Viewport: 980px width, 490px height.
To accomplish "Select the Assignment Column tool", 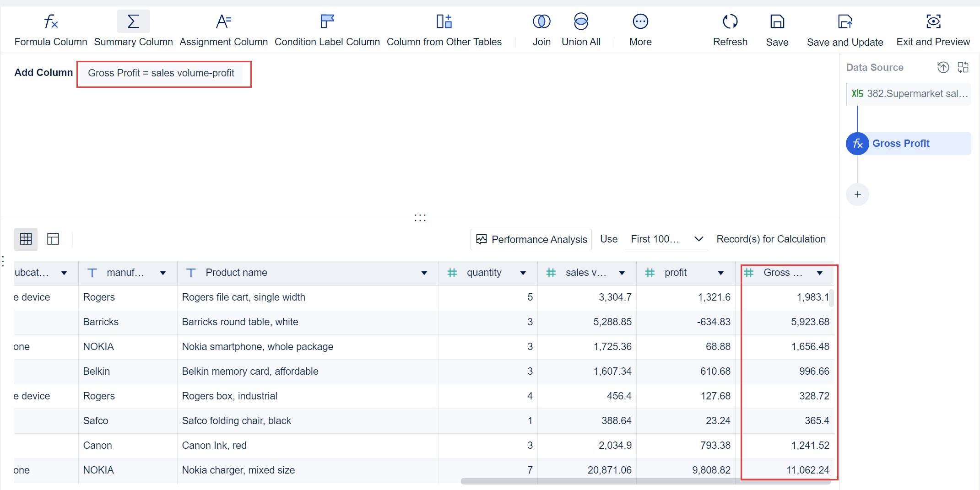I will click(223, 29).
